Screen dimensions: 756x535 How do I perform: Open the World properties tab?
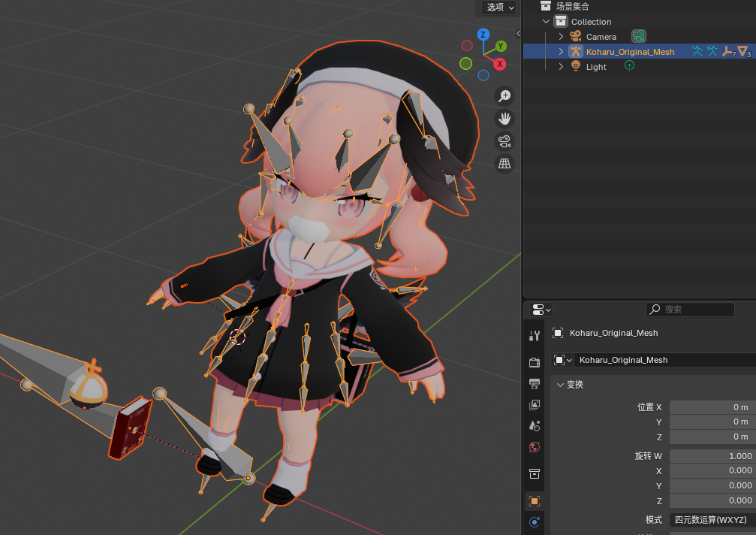tap(535, 447)
